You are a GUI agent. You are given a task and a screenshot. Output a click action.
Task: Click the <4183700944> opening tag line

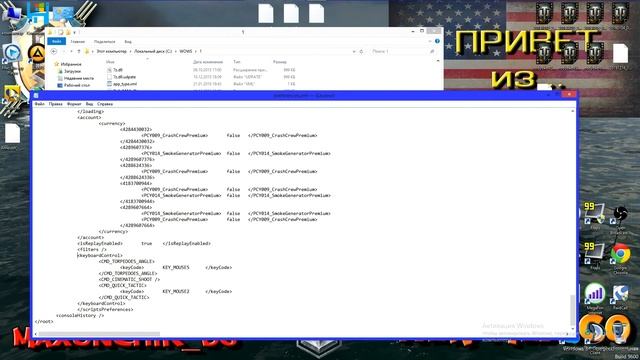point(136,183)
